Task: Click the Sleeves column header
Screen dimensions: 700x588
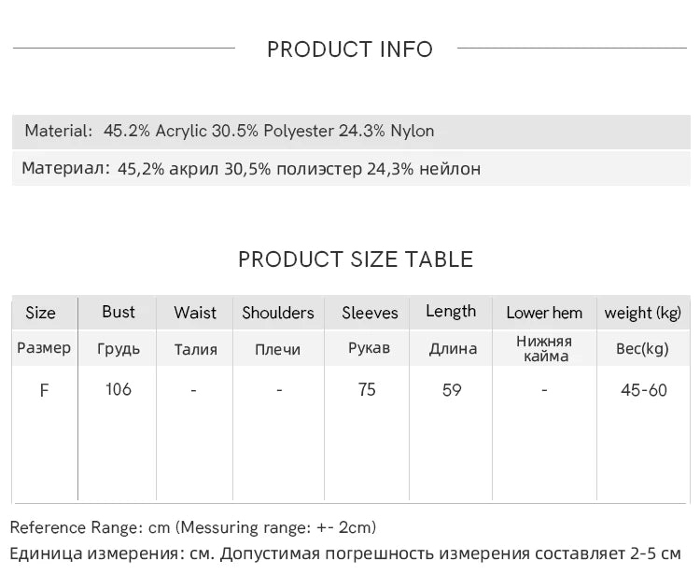Action: tap(370, 313)
